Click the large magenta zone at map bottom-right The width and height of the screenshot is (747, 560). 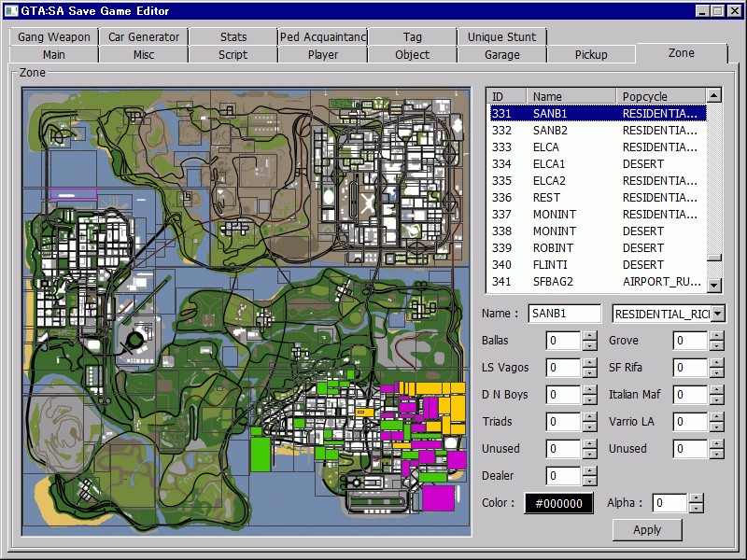(438, 497)
